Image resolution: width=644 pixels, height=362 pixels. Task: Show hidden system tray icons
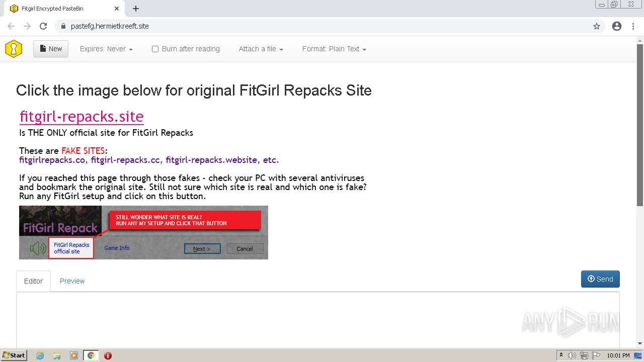click(x=561, y=355)
